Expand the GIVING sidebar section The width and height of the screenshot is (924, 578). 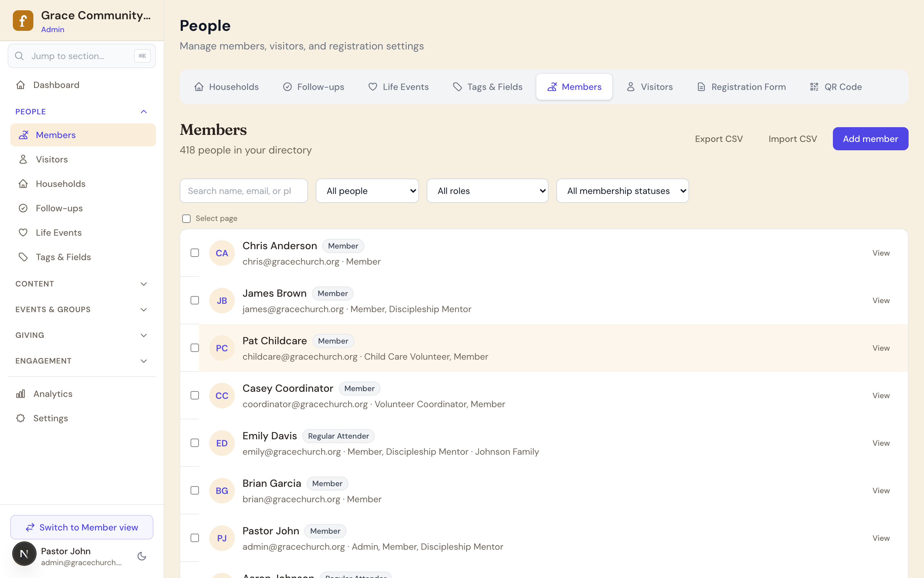tap(81, 335)
